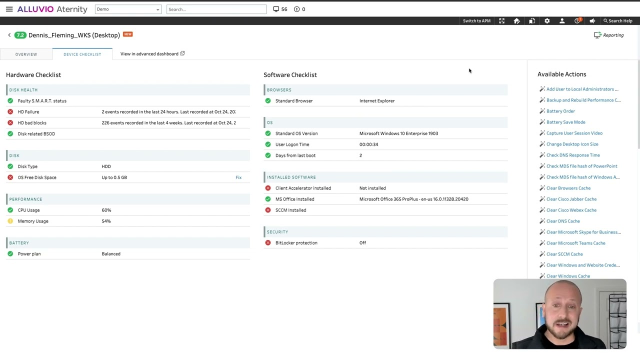Image resolution: width=640 pixels, height=360 pixels.
Task: Click Switch to APM in dark toolbar
Action: 476,21
